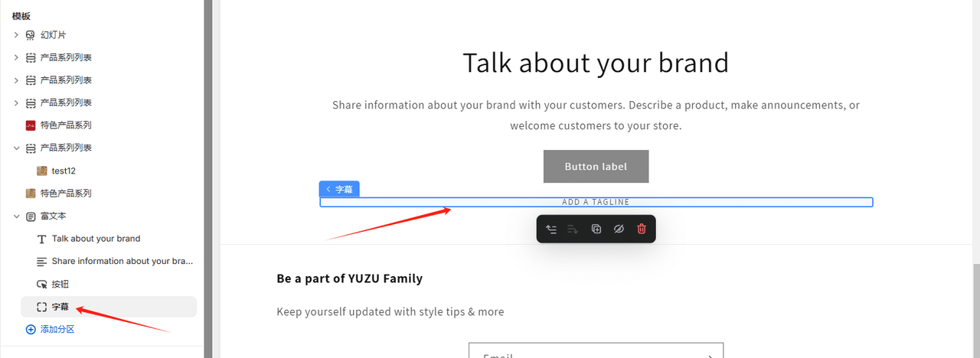Hide the selected caption block

tap(619, 229)
